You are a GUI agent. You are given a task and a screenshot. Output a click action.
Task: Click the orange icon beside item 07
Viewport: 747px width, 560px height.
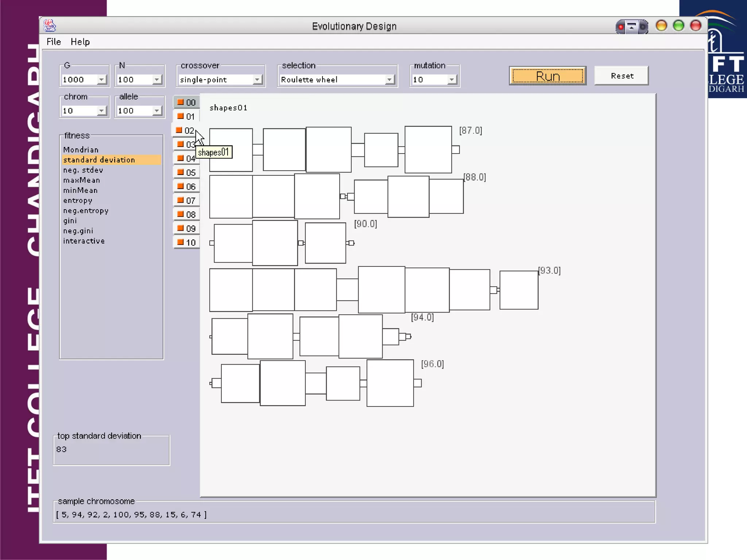click(180, 200)
